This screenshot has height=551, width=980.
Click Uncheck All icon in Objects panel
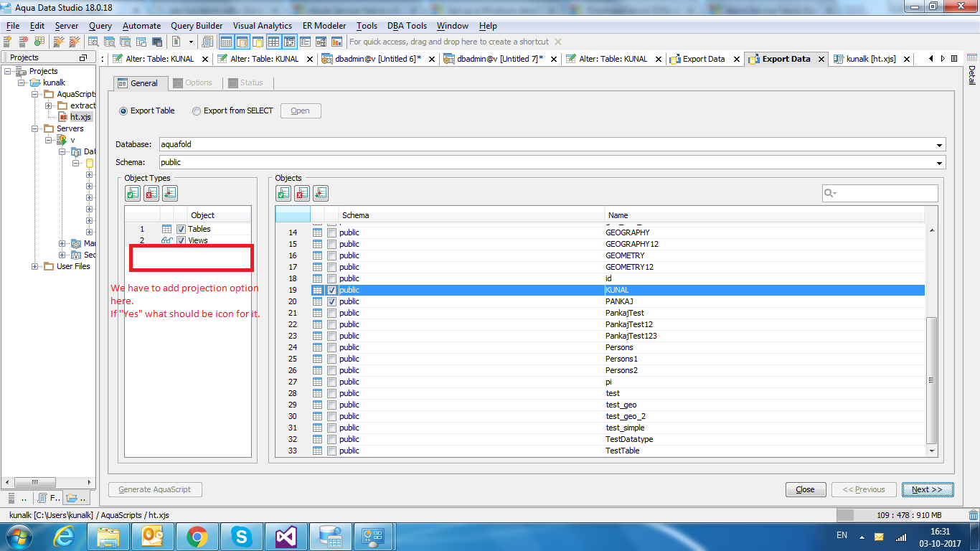click(302, 193)
